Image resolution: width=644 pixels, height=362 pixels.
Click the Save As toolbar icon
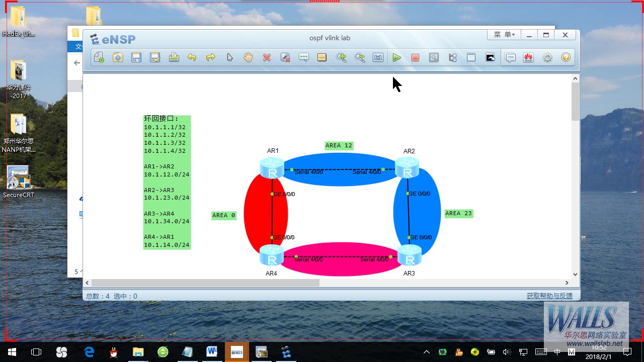point(155,58)
